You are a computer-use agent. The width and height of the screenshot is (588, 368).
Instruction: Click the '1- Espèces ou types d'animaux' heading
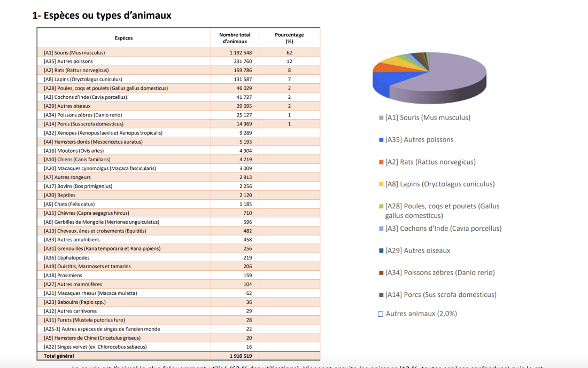point(102,15)
